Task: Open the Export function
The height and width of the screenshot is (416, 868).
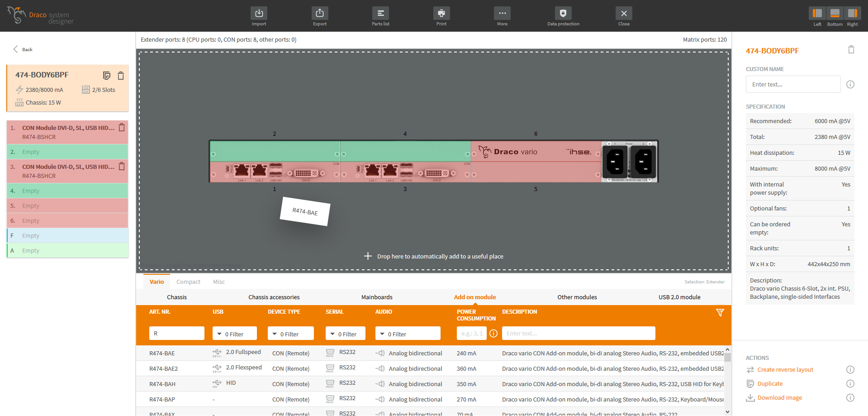Action: tap(319, 14)
